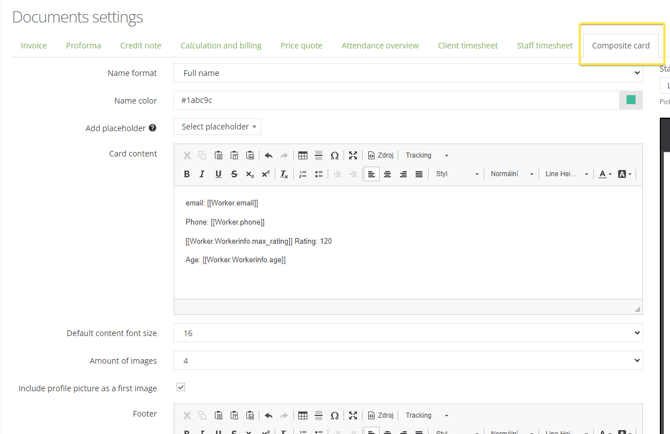This screenshot has height=434, width=670.
Task: Maximize the Card content editor
Action: 353,155
